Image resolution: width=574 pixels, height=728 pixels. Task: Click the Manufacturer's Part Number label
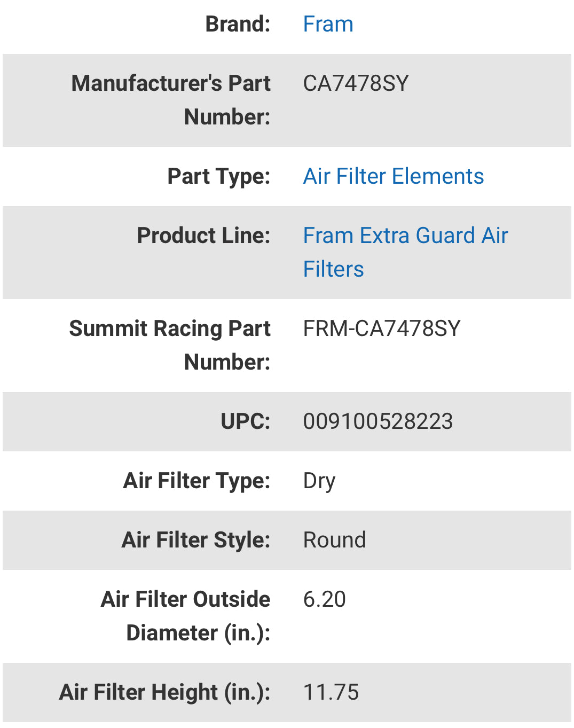[x=171, y=100]
